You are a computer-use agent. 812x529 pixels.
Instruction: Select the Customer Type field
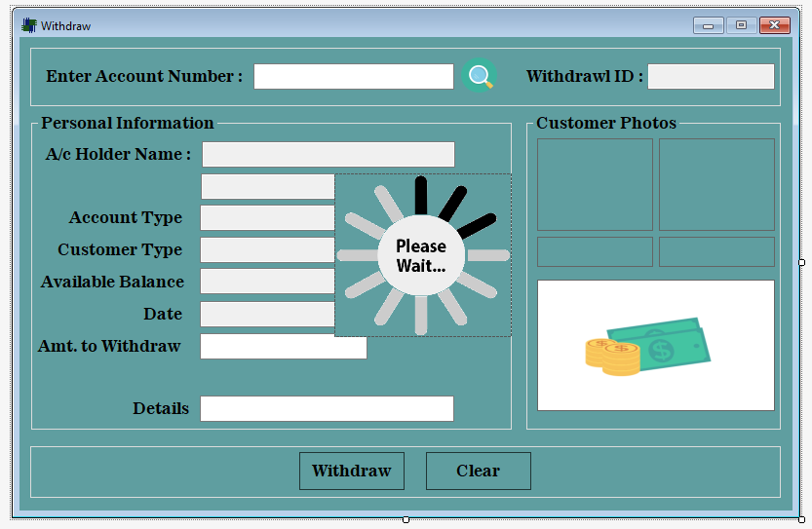[268, 250]
